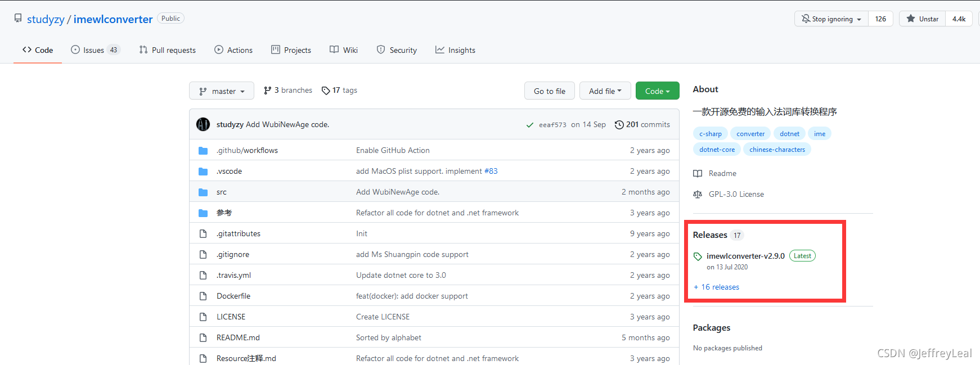Click the Unstar button
Viewport: 980px width, 365px height.
[x=922, y=19]
